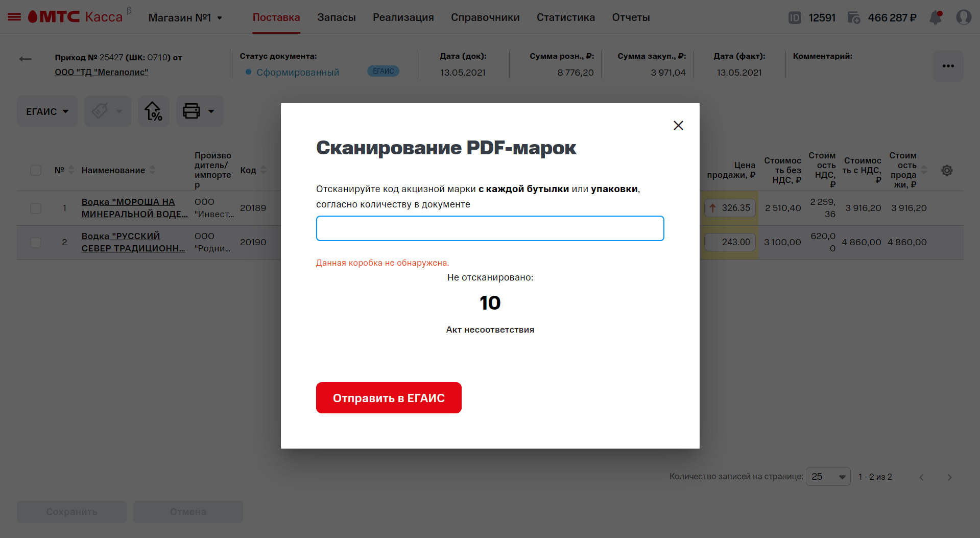The height and width of the screenshot is (538, 980).
Task: Open records-per-page dropdown showing 25
Action: [x=828, y=477]
